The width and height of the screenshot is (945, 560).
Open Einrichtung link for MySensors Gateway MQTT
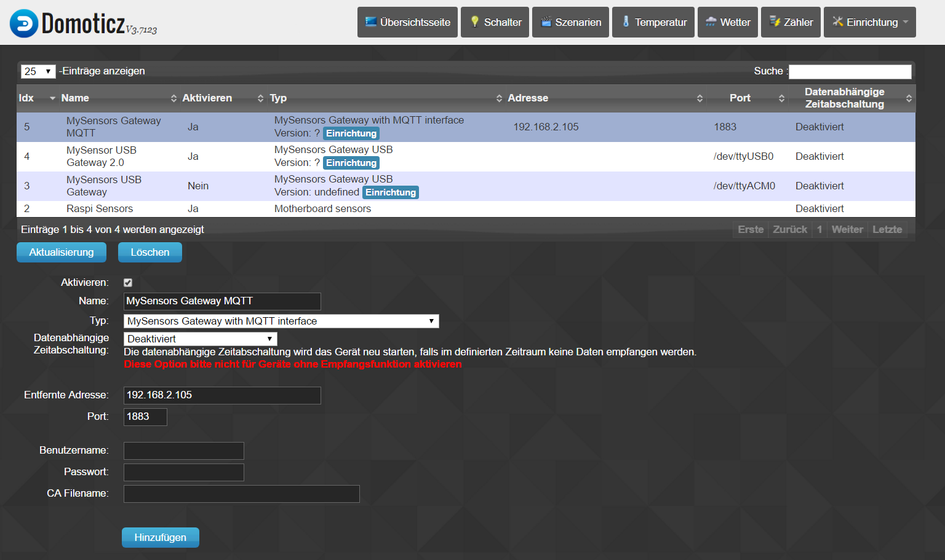[x=351, y=133]
